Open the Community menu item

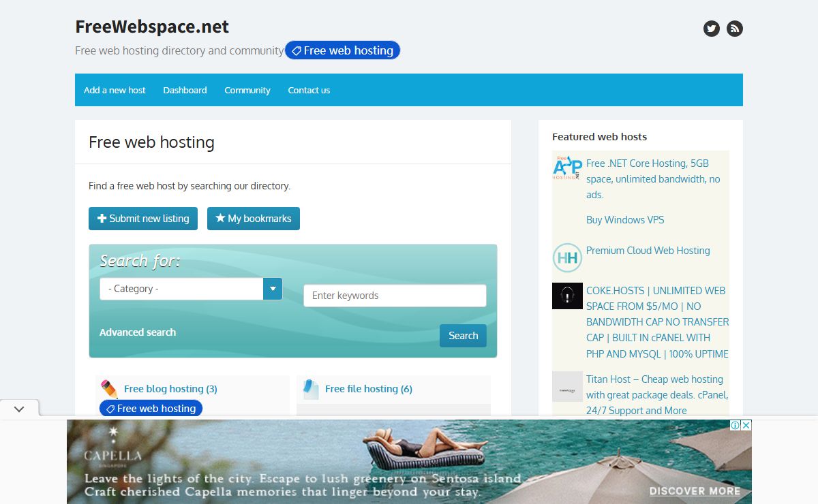pos(247,90)
